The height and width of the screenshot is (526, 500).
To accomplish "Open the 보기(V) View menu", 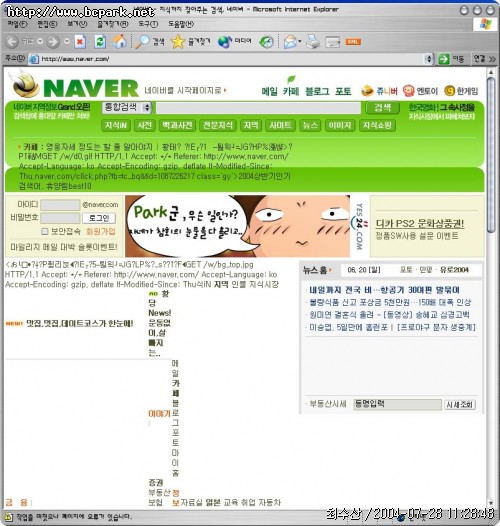I will tap(77, 24).
